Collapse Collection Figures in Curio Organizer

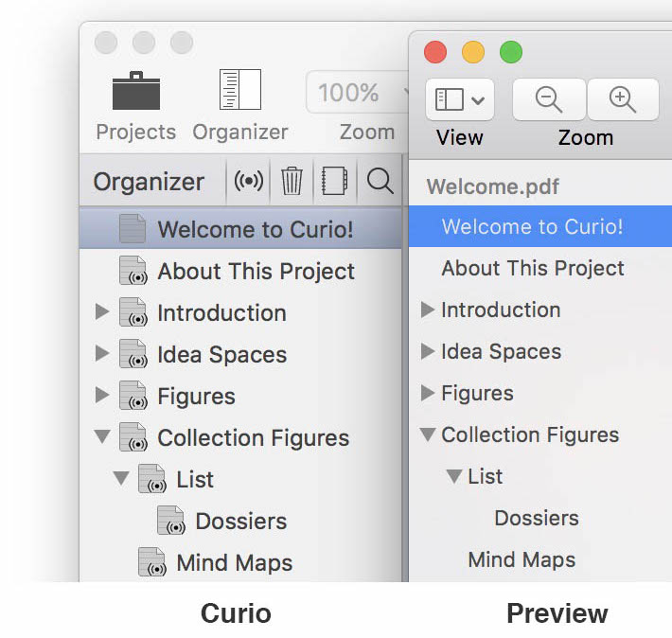point(102,436)
